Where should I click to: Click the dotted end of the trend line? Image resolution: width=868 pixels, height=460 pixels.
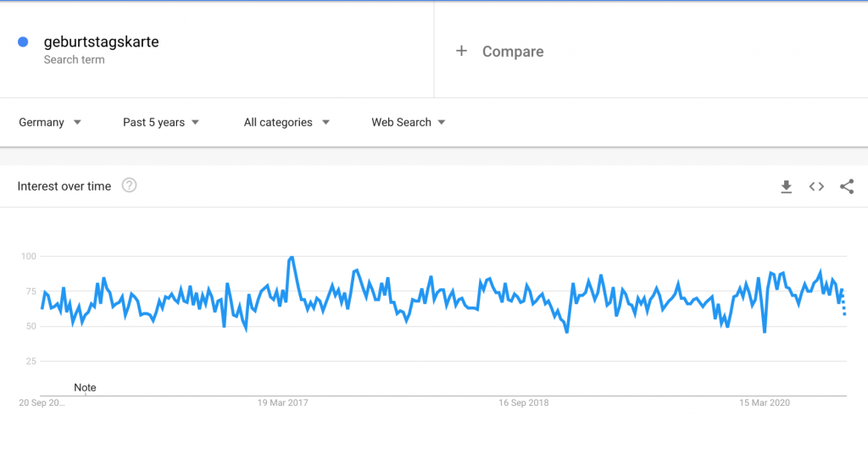click(843, 304)
